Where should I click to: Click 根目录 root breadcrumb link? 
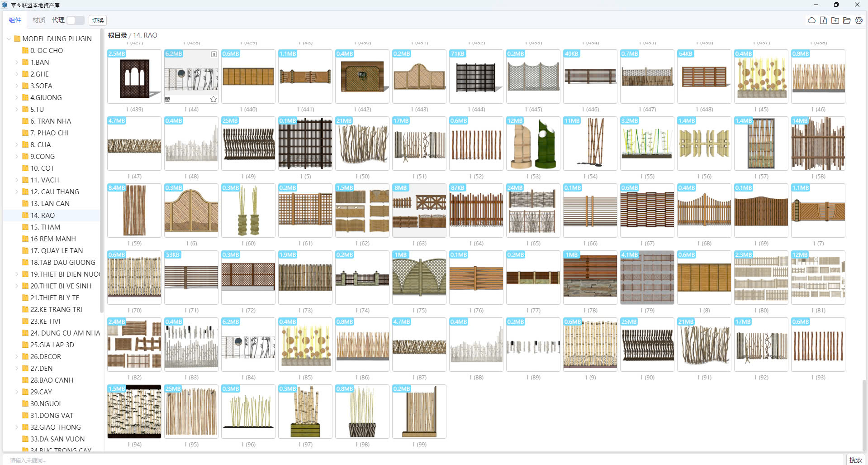[117, 35]
